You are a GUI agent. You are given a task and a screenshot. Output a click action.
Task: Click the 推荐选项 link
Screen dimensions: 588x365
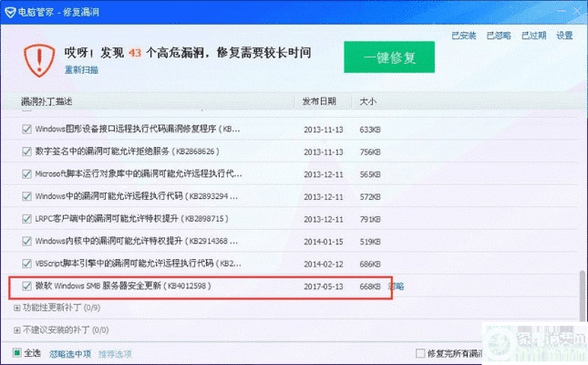115,354
